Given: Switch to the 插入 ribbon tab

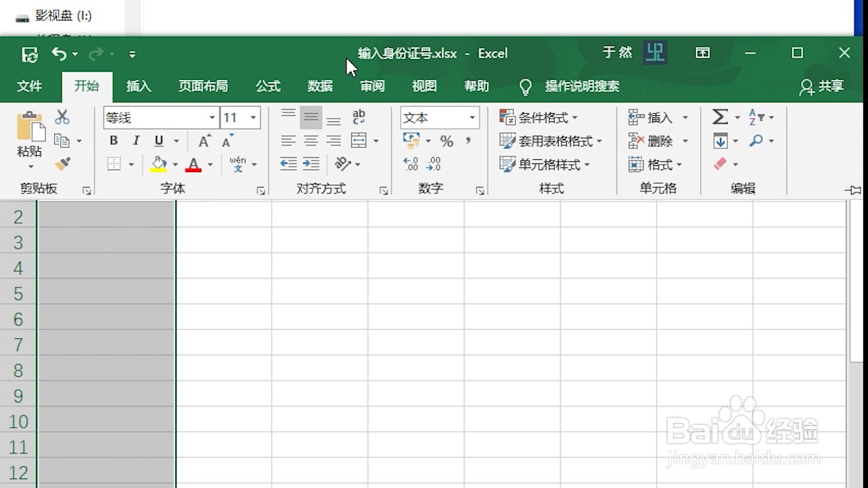Looking at the screenshot, I should coord(138,86).
